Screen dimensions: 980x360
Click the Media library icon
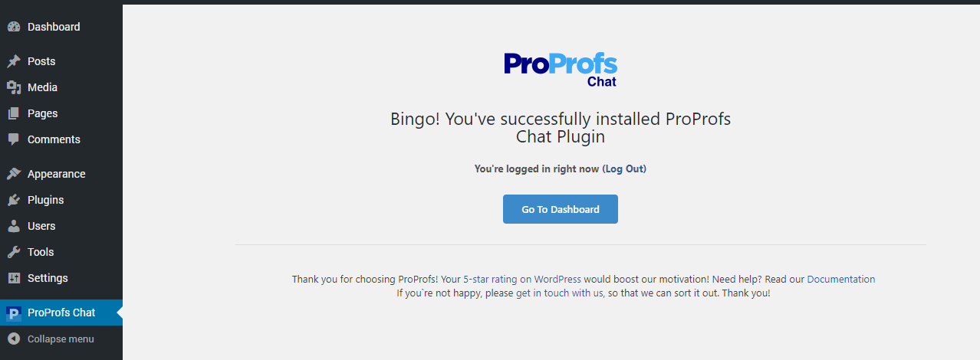click(14, 87)
